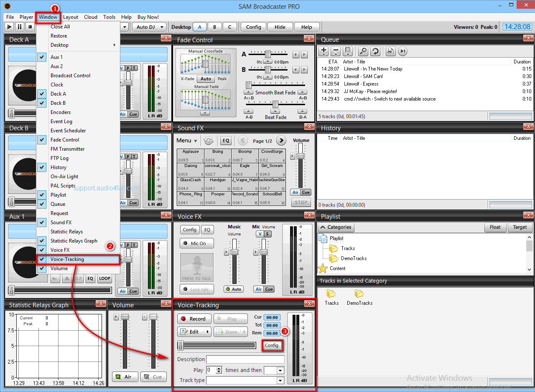Viewport: 535px width, 392px height.
Task: Switch to Desktop B tab
Action: click(214, 26)
